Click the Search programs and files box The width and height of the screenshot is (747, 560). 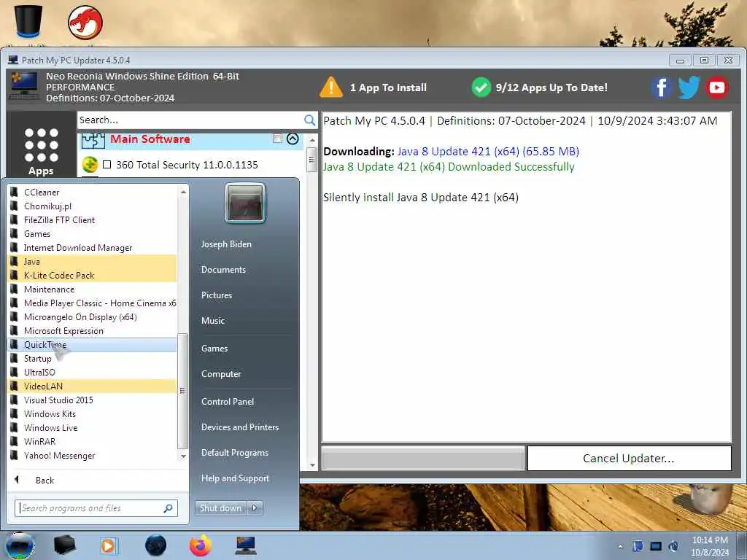pos(97,508)
